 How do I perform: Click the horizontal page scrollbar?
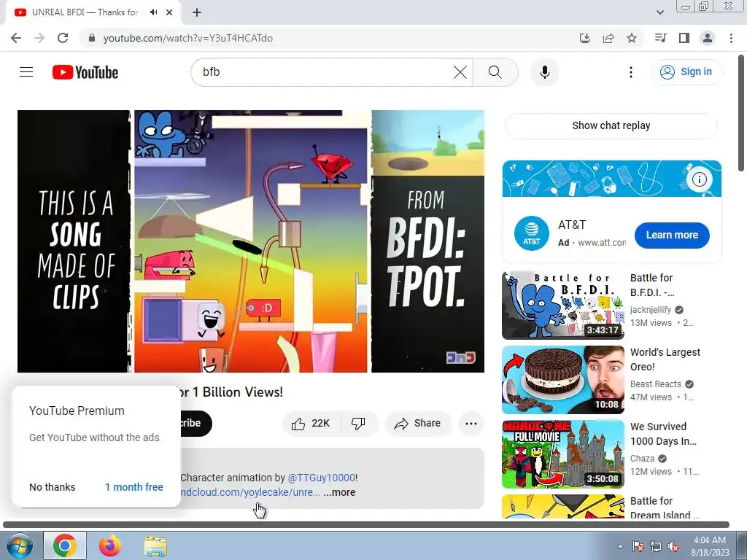[x=366, y=524]
